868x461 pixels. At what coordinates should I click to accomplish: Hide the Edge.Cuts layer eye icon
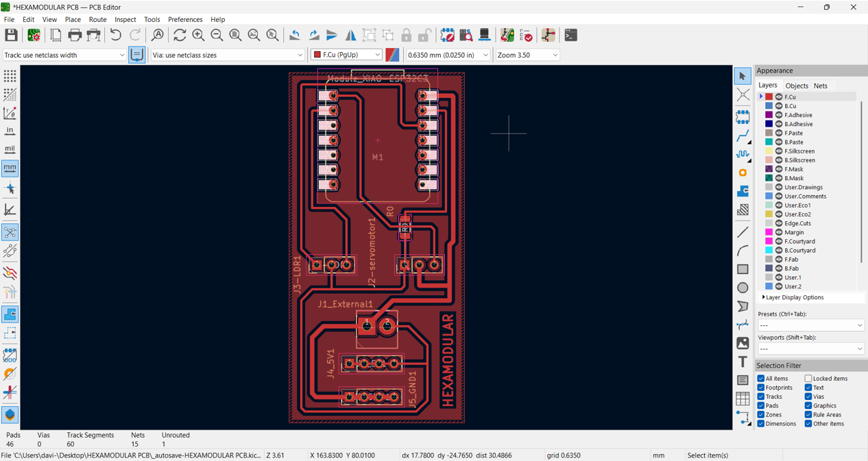779,223
